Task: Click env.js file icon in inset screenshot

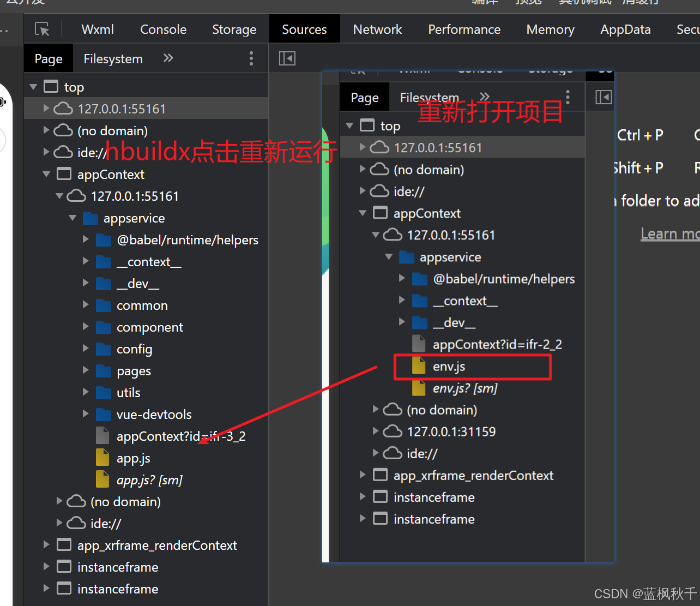Action: coord(419,365)
